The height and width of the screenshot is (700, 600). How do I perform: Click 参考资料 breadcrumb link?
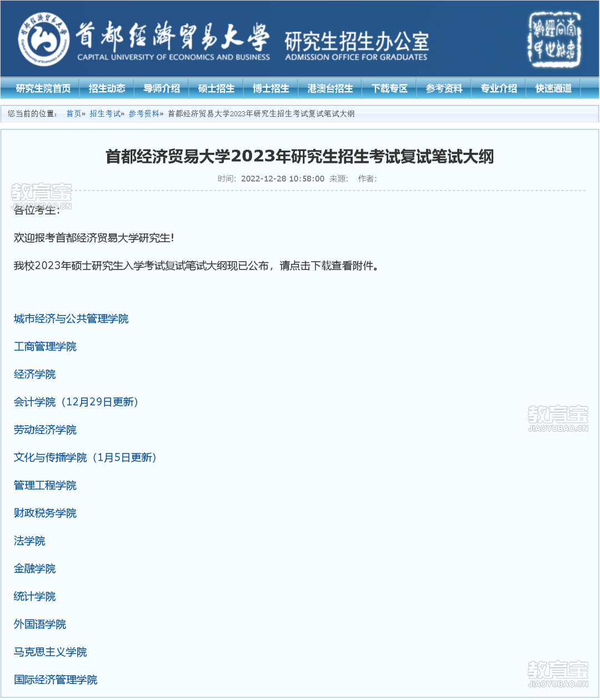pos(144,114)
